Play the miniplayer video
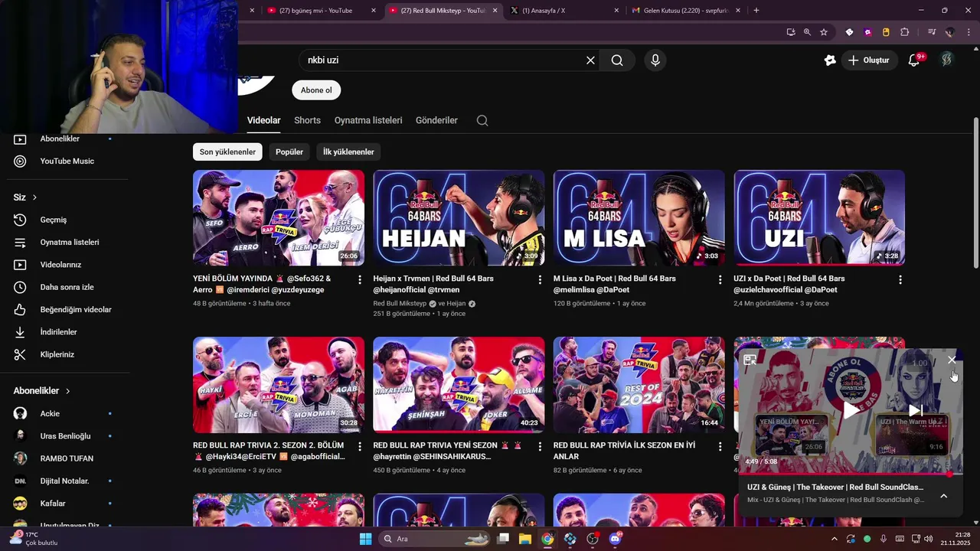 851,410
